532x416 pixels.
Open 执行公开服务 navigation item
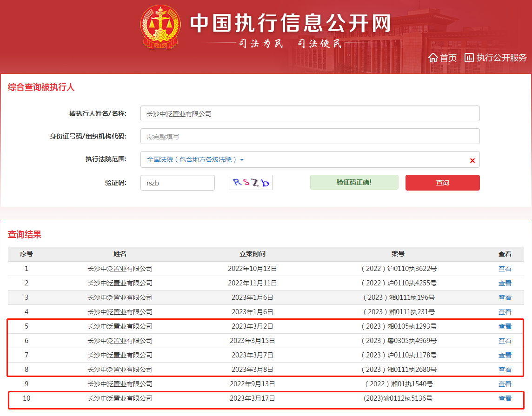coord(501,58)
